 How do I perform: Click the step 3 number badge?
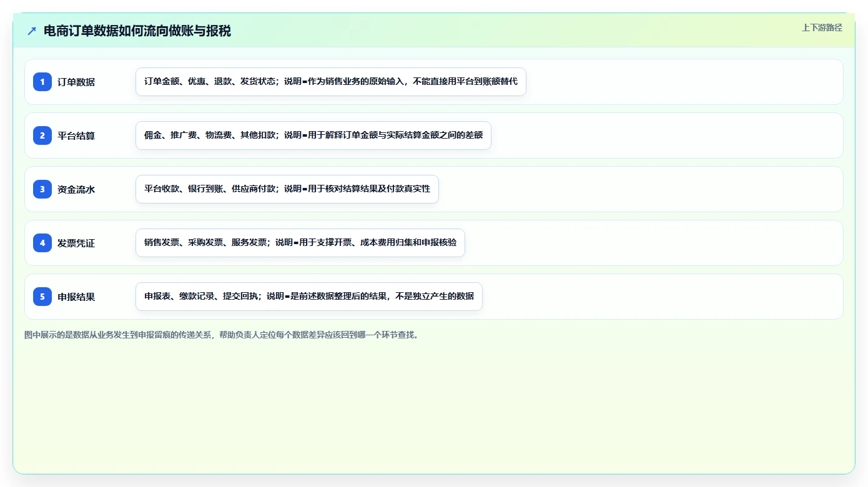click(42, 189)
